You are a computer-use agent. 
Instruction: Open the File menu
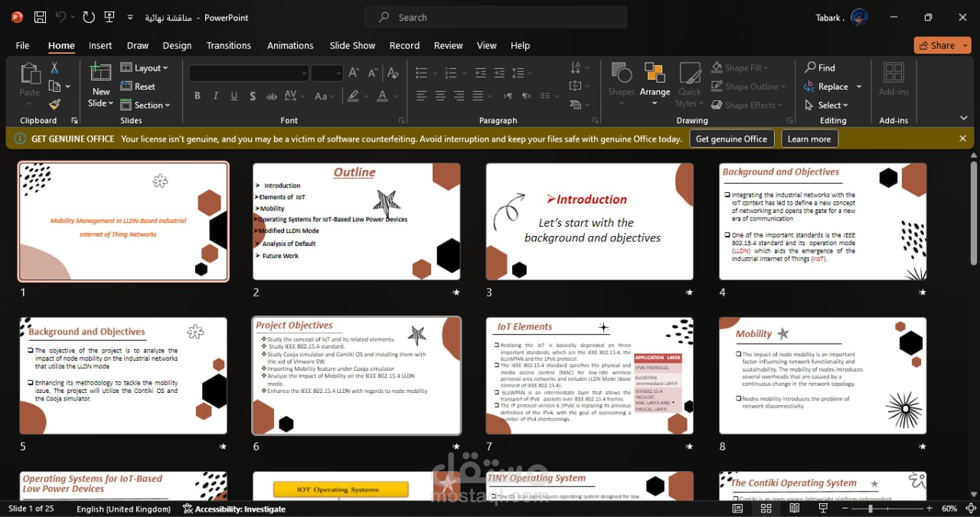tap(22, 45)
